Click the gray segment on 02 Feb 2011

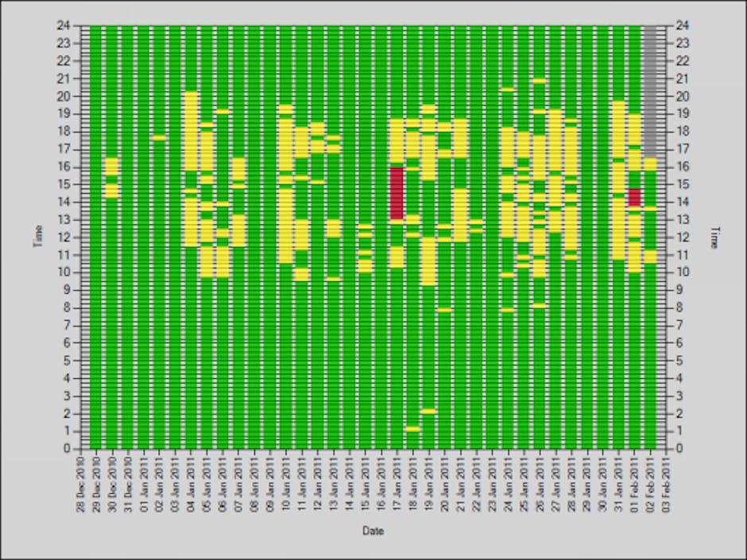(650, 91)
